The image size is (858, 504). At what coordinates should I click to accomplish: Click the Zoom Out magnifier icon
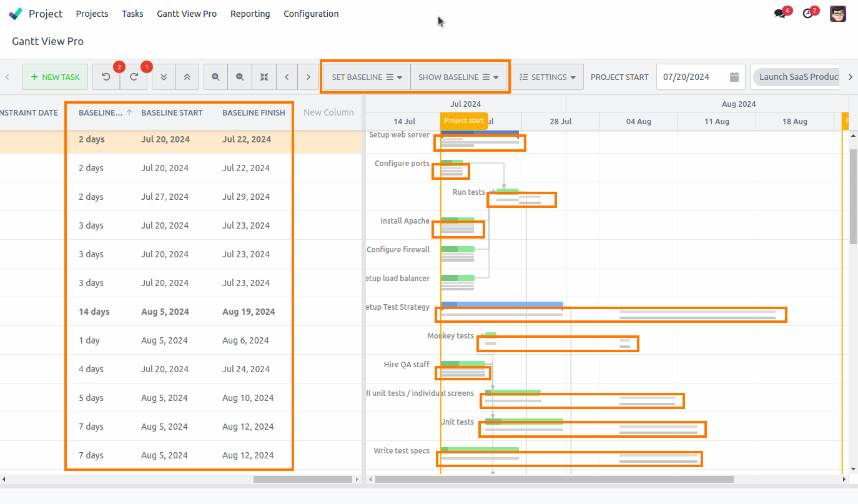point(240,76)
